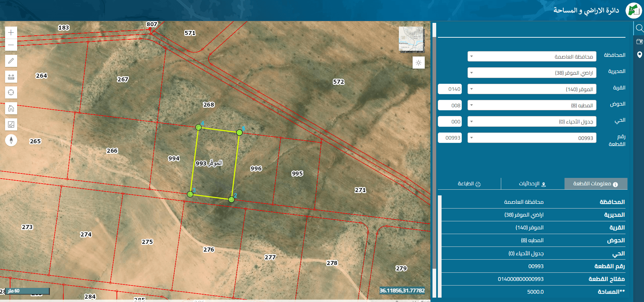
Task: Switch to الإحداثيات coordinates tab
Action: coord(533,184)
